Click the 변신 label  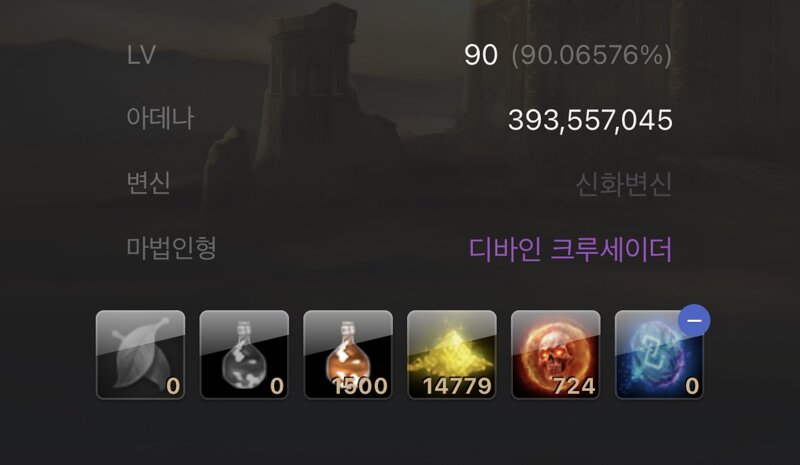148,183
